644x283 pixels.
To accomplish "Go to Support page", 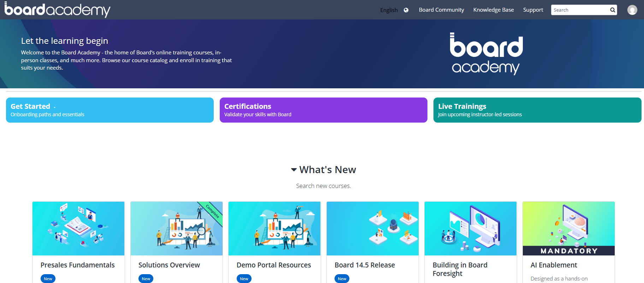I will click(x=533, y=10).
